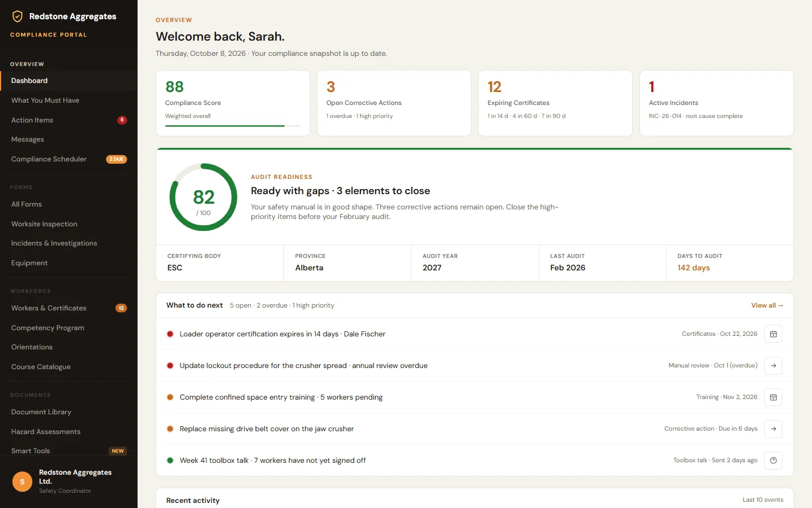Click help icon on Week 41 toolbox talk row
Viewport: 812px width, 508px height.
tap(773, 461)
